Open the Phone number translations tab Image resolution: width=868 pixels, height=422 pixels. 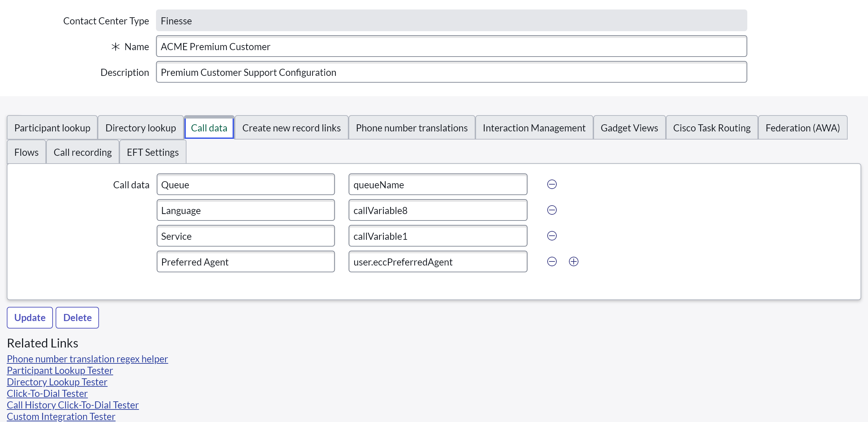[411, 128]
